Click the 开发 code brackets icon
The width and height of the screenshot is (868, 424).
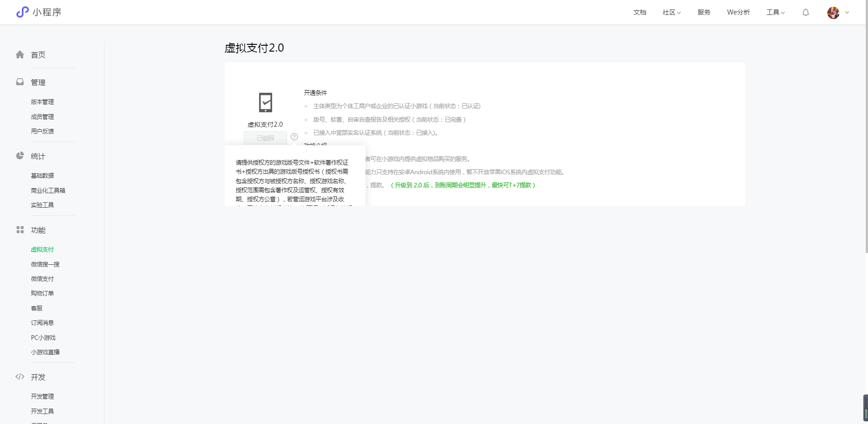click(20, 376)
